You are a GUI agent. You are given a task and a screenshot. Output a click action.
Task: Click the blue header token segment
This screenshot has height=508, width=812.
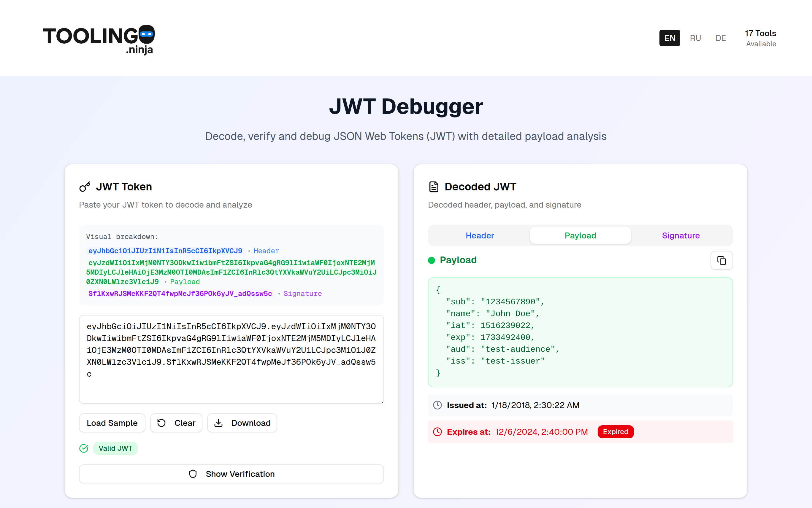[165, 251]
